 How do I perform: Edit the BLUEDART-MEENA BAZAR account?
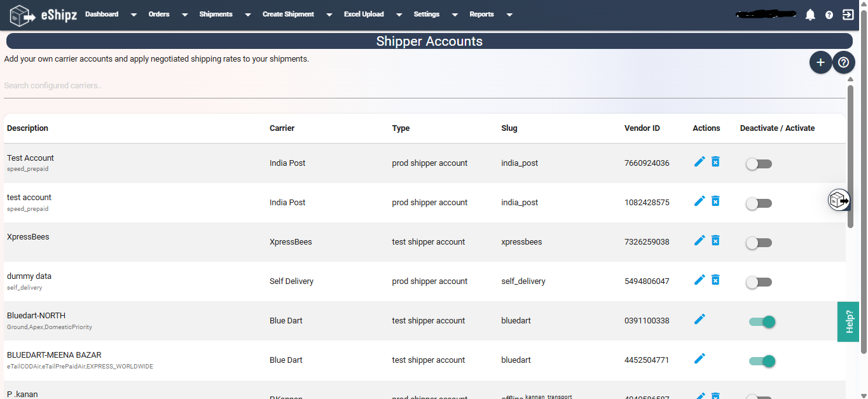tap(699, 358)
